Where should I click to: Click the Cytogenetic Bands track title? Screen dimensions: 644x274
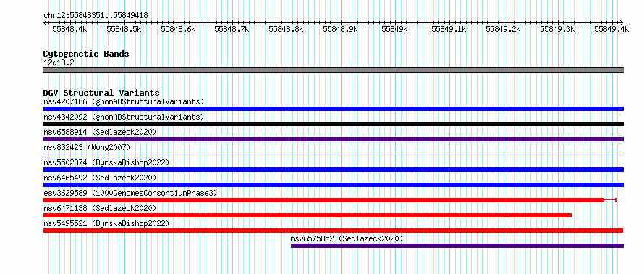pyautogui.click(x=86, y=54)
